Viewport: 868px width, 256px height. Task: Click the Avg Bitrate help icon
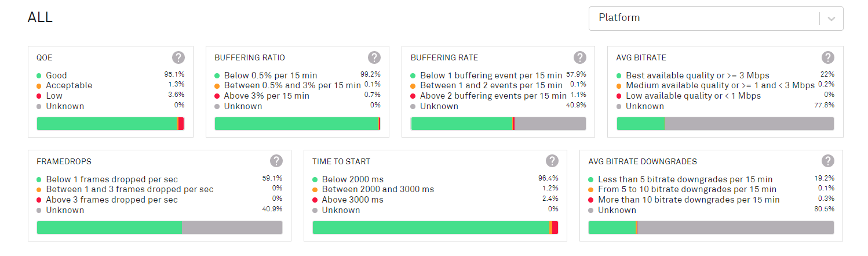[828, 57]
